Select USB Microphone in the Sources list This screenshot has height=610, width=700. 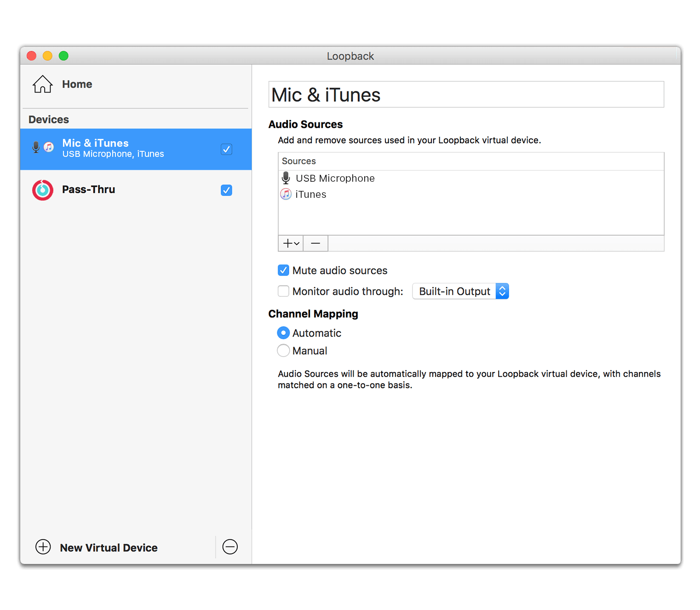(471, 178)
